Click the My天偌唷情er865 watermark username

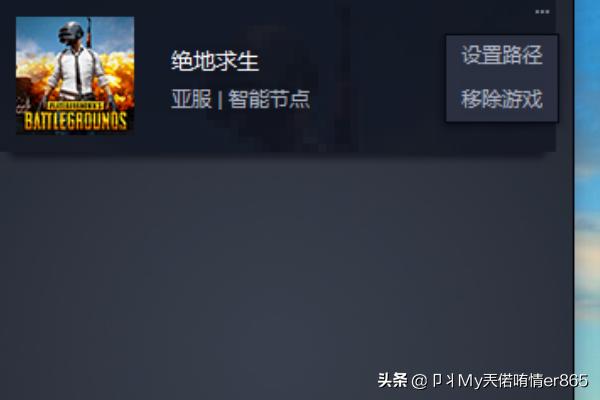point(523,380)
